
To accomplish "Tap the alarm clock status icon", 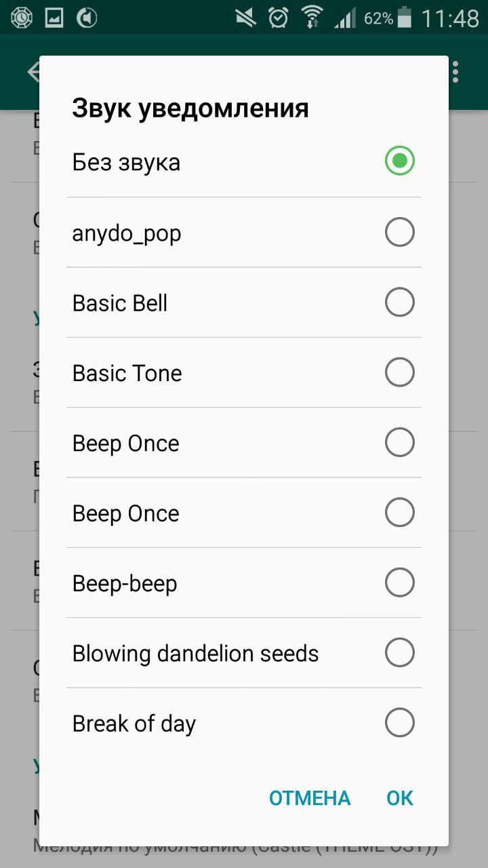I will coord(279,18).
